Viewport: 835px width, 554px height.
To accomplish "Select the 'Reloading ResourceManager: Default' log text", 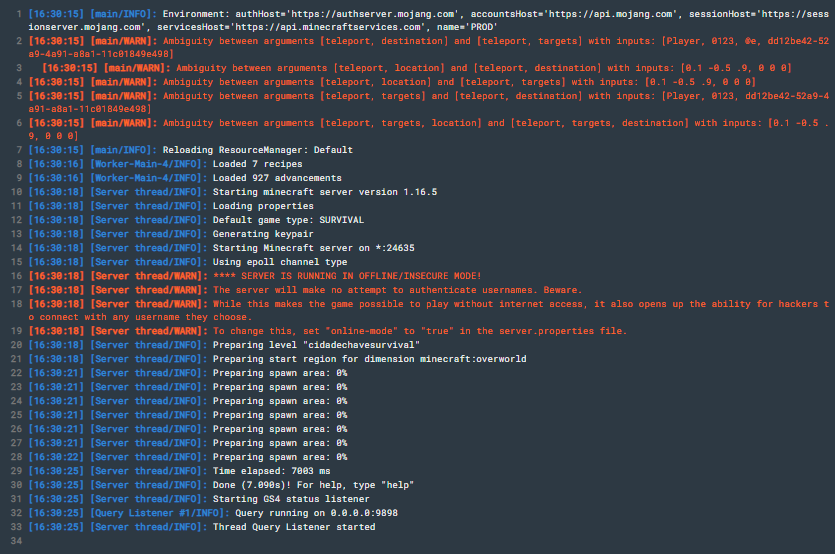I will (258, 150).
